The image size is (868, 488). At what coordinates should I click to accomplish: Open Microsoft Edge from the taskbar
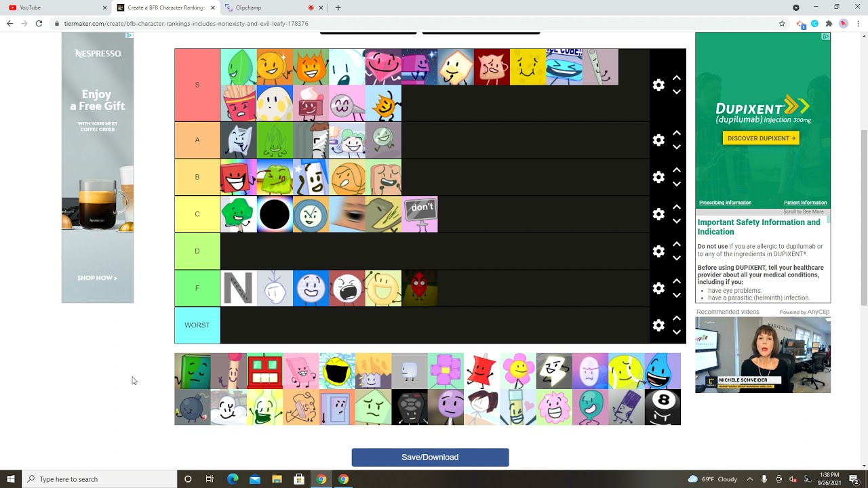tap(233, 479)
